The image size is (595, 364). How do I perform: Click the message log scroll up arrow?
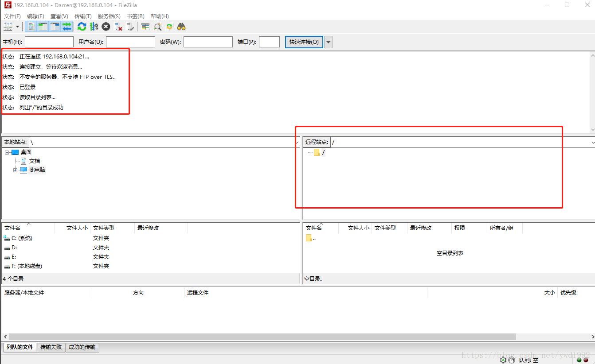click(592, 55)
